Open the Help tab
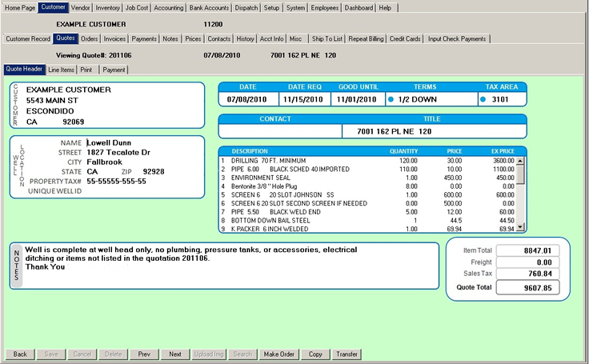Screen dimensions: 589x364 [385, 7]
